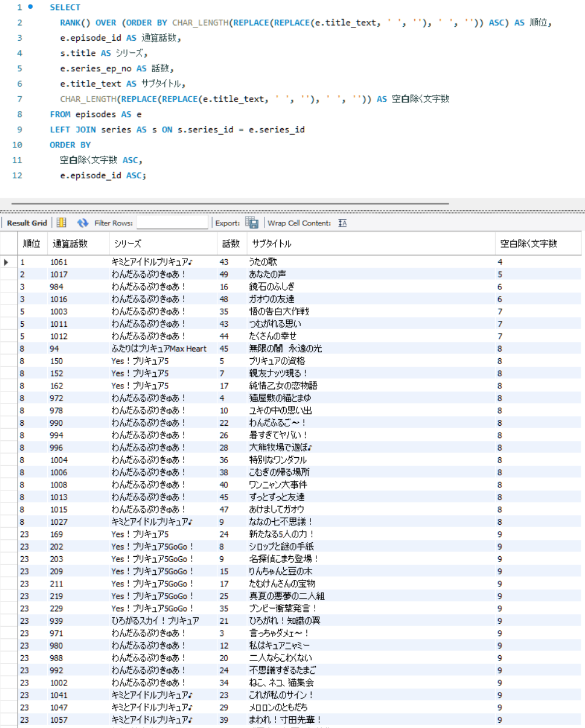This screenshot has width=585, height=728.
Task: Select the cell with episode id 1017
Action: [x=59, y=274]
